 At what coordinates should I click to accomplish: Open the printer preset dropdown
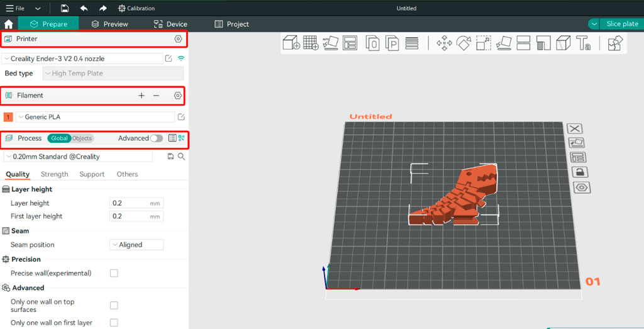[82, 59]
